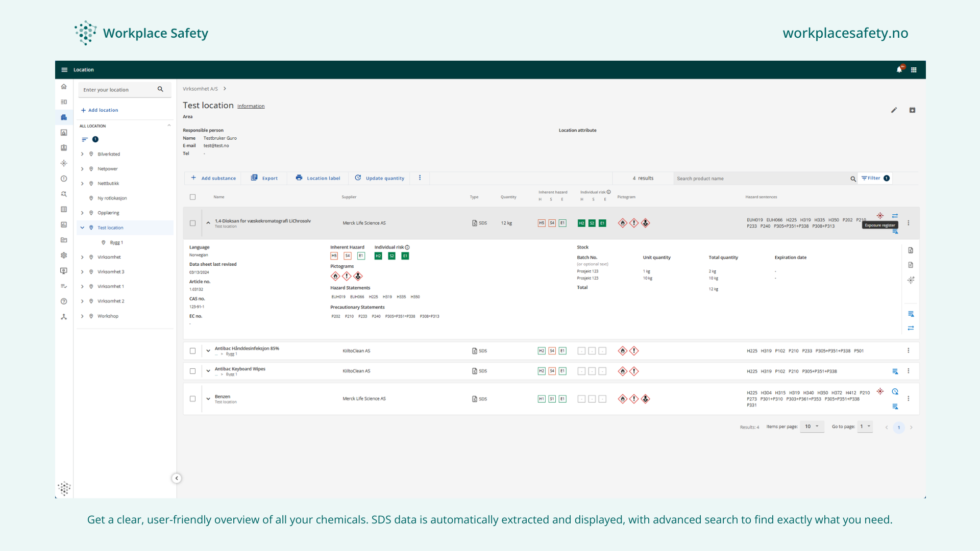Click the edit pencil icon
Image resolution: width=980 pixels, height=551 pixels.
[x=894, y=110]
